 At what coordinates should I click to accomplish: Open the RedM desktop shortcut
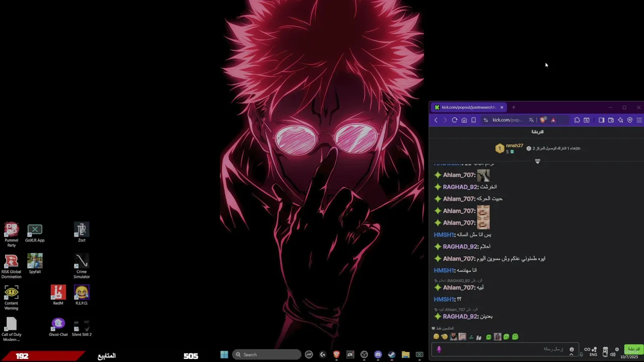(x=58, y=295)
